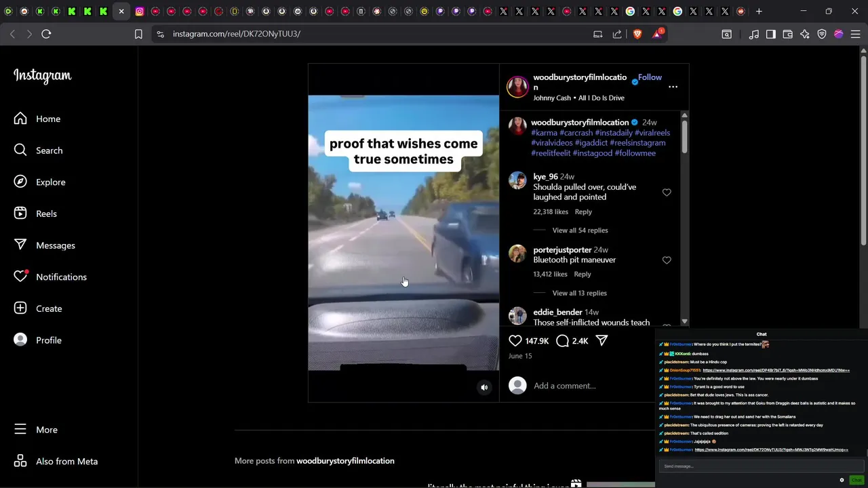868x488 pixels.
Task: Click the 22,318 likes text under kye_96
Action: coord(551,212)
